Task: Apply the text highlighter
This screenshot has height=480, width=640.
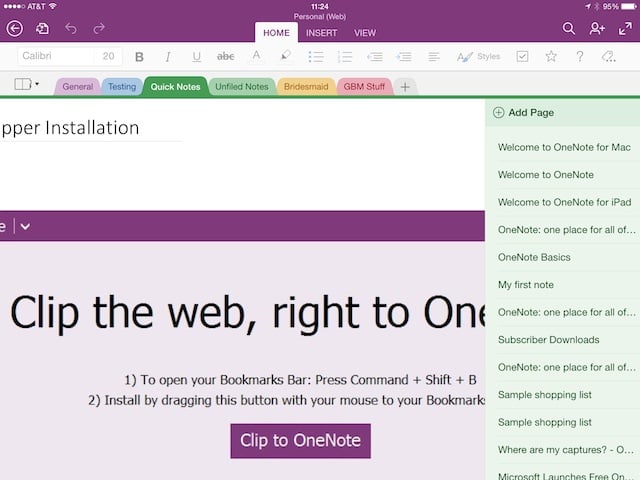Action: pyautogui.click(x=286, y=56)
